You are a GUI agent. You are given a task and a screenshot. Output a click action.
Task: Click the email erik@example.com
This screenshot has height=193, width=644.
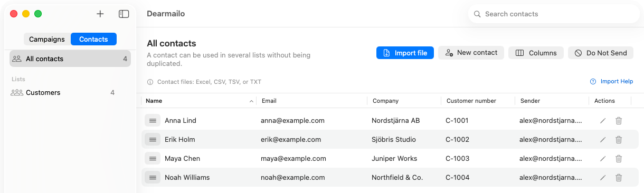coord(291,139)
